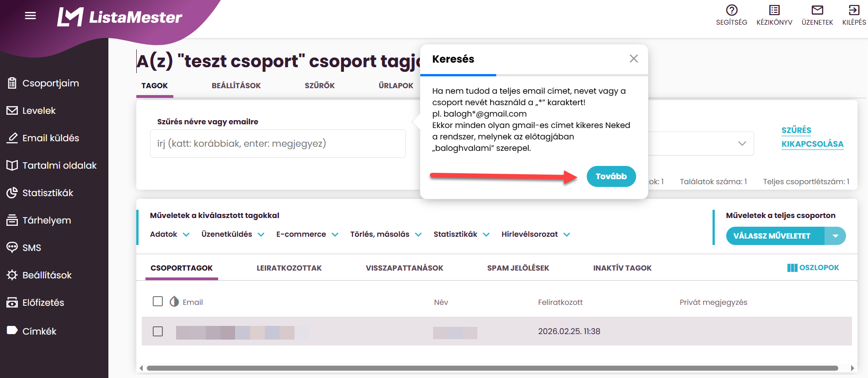Open Email küldés in sidebar
This screenshot has width=868, height=378.
(43, 138)
